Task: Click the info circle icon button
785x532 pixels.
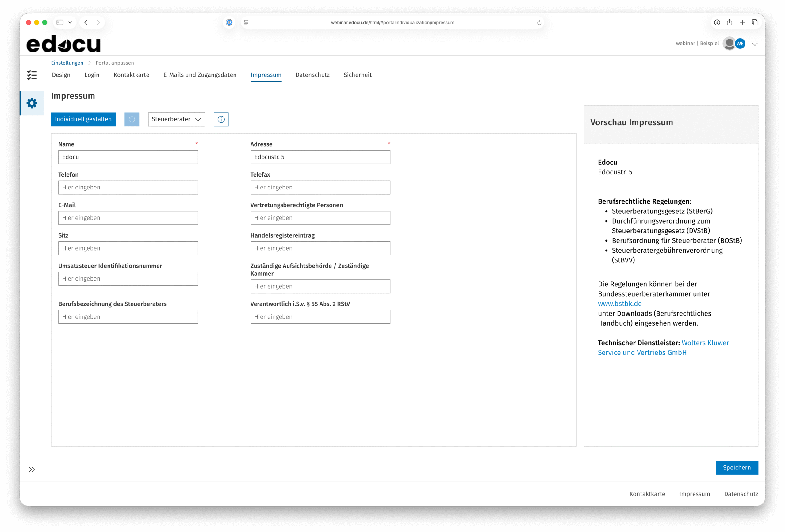Action: tap(221, 119)
